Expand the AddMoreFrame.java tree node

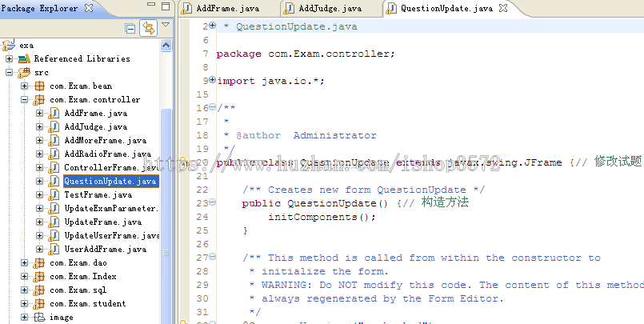pos(39,140)
